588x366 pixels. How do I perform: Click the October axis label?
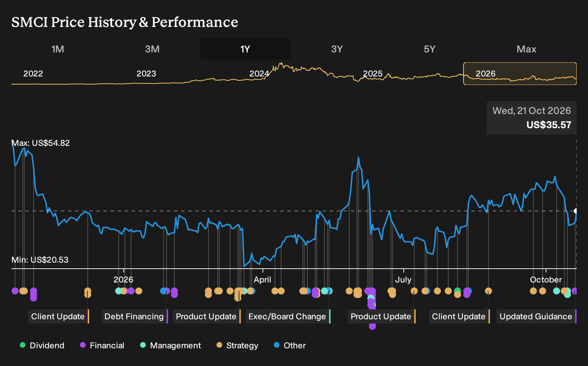[x=546, y=280]
